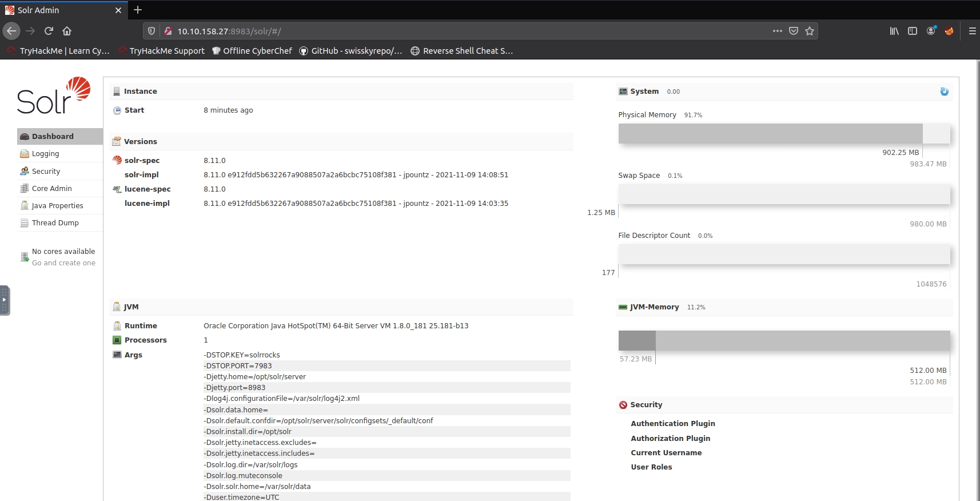Open Java Properties page
980x501 pixels.
pyautogui.click(x=57, y=205)
